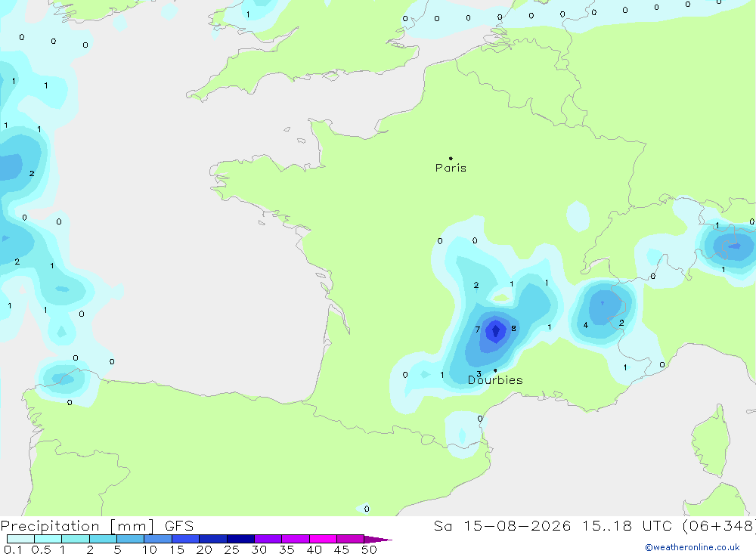Click the precipitation value 4 over the Alps
Image resolution: width=756 pixels, height=554 pixels.
tap(586, 325)
